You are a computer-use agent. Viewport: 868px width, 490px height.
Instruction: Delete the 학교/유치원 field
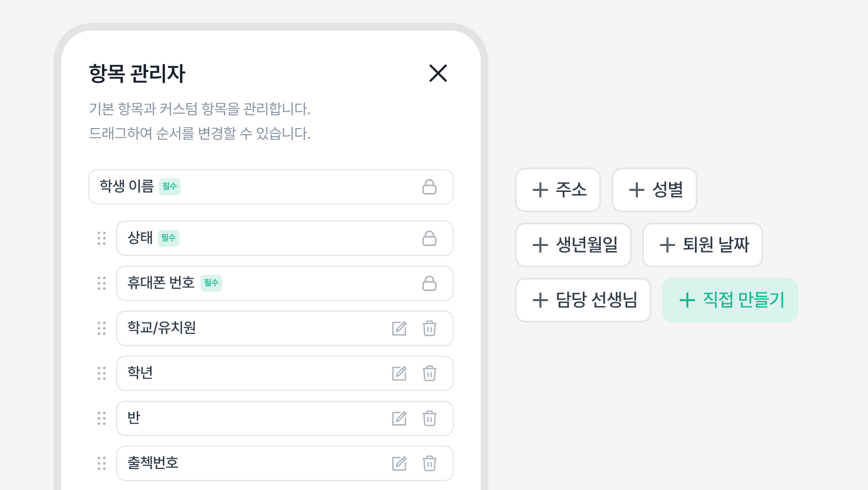pos(429,328)
